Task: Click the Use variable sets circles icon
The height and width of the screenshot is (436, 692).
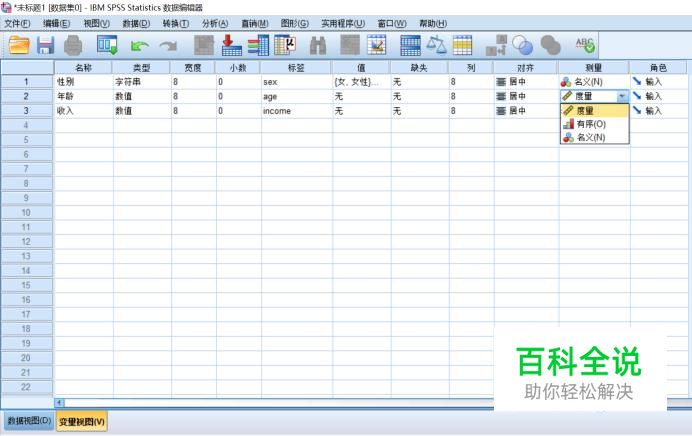Action: (523, 45)
